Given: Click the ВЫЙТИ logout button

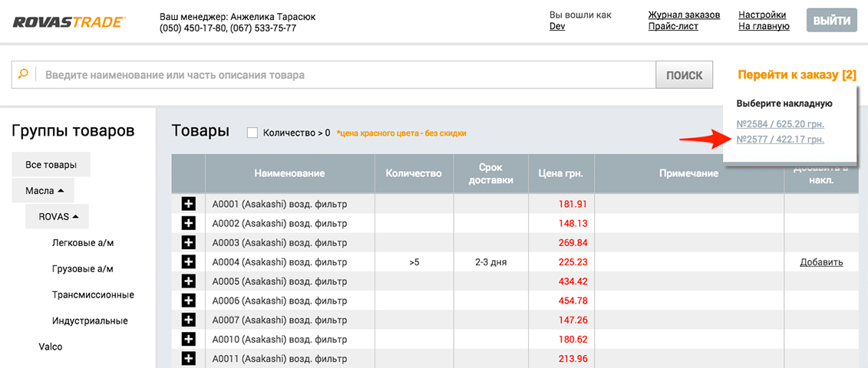Looking at the screenshot, I should 831,21.
